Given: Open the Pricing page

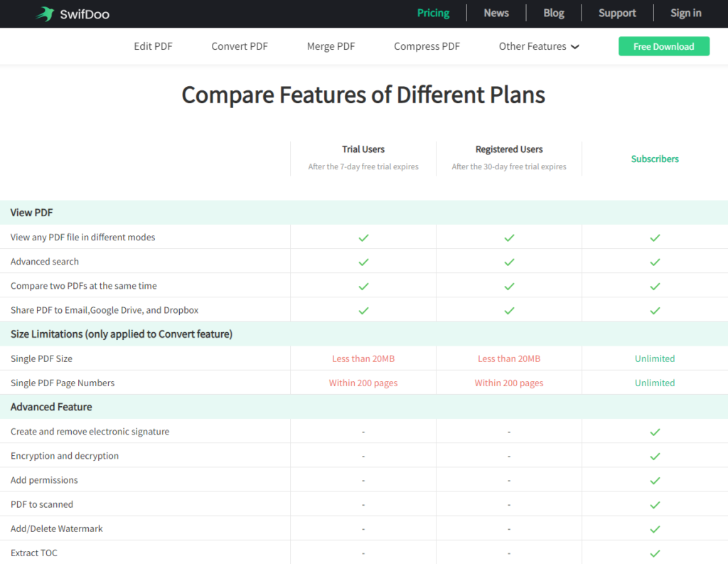Looking at the screenshot, I should (433, 13).
